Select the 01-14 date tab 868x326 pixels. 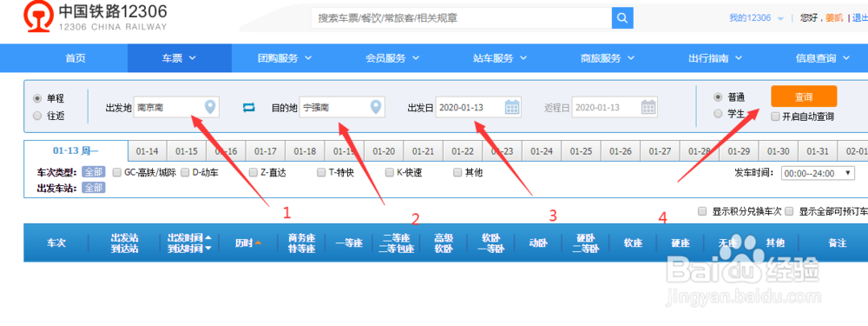148,150
